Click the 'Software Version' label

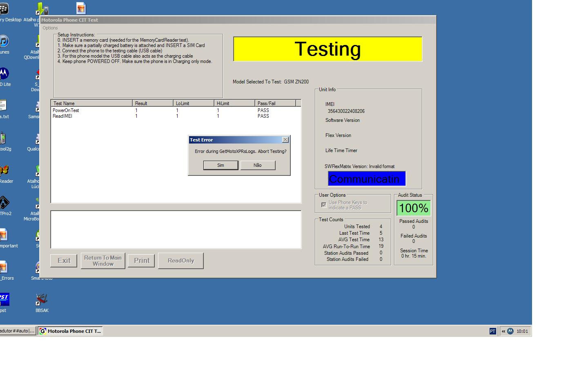point(343,120)
